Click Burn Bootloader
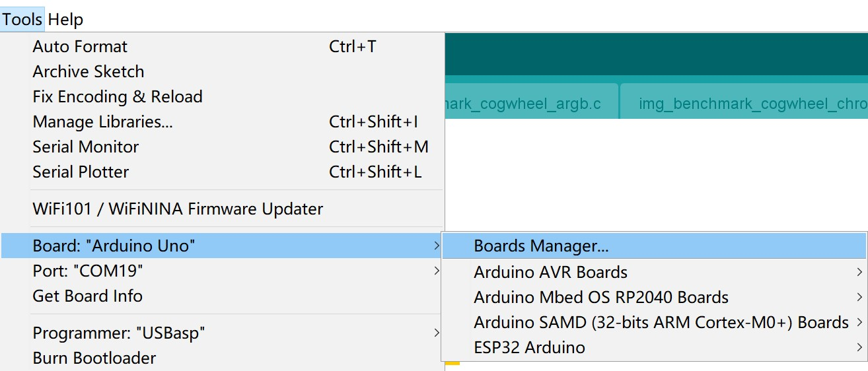The height and width of the screenshot is (371, 868). pyautogui.click(x=223, y=358)
